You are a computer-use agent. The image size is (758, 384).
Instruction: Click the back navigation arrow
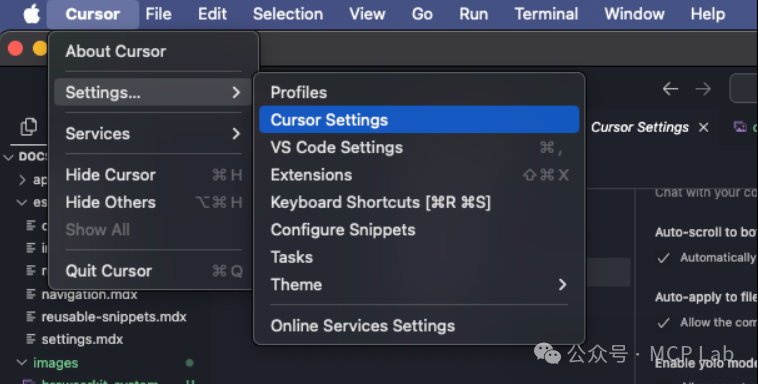coord(671,89)
